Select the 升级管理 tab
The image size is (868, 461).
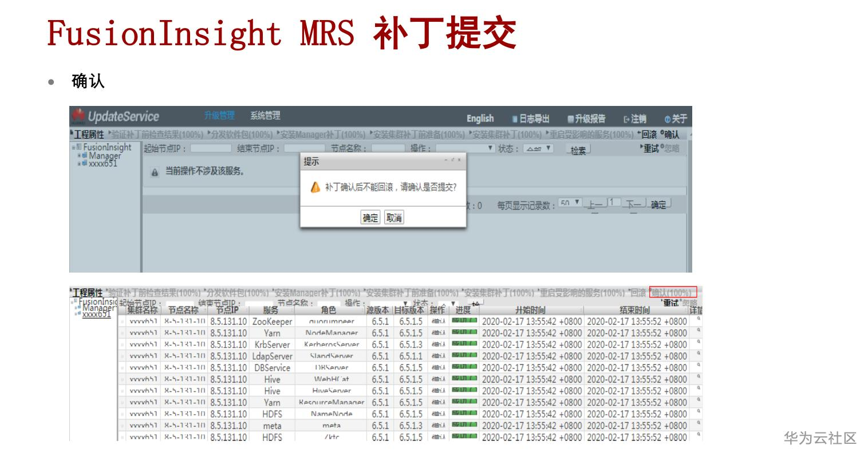point(219,116)
